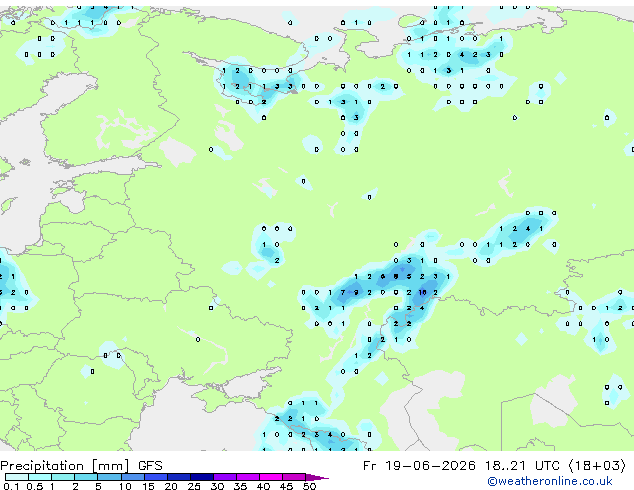Click the 0.5–1 mm legend color swatch
This screenshot has width=634, height=490.
coord(40,477)
